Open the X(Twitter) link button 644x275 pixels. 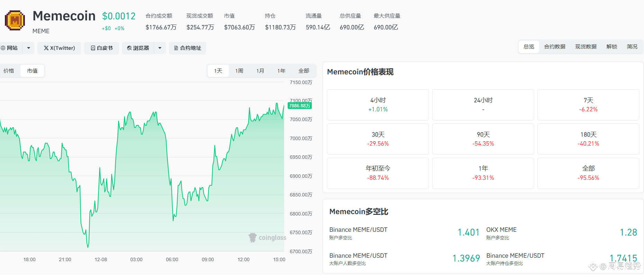click(59, 48)
